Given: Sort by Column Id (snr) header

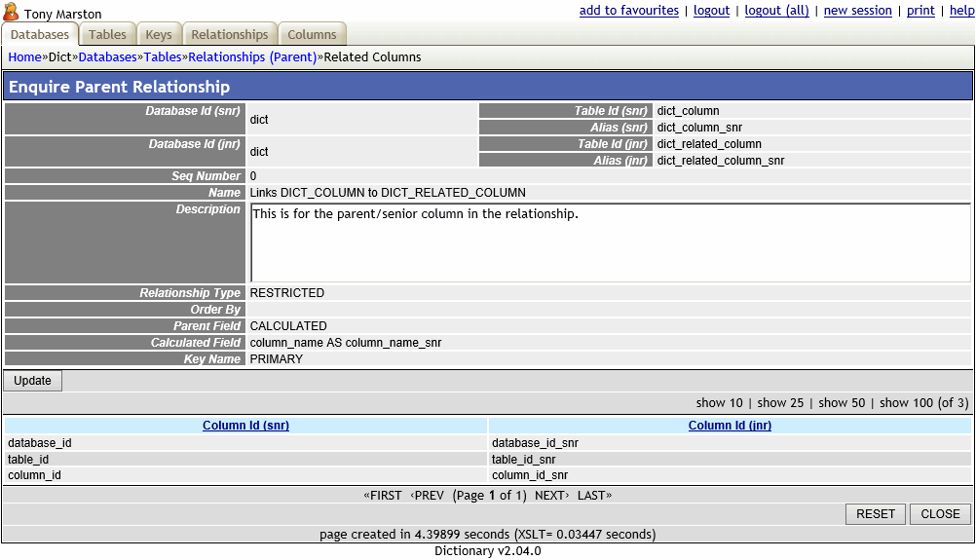Looking at the screenshot, I should coord(245,426).
